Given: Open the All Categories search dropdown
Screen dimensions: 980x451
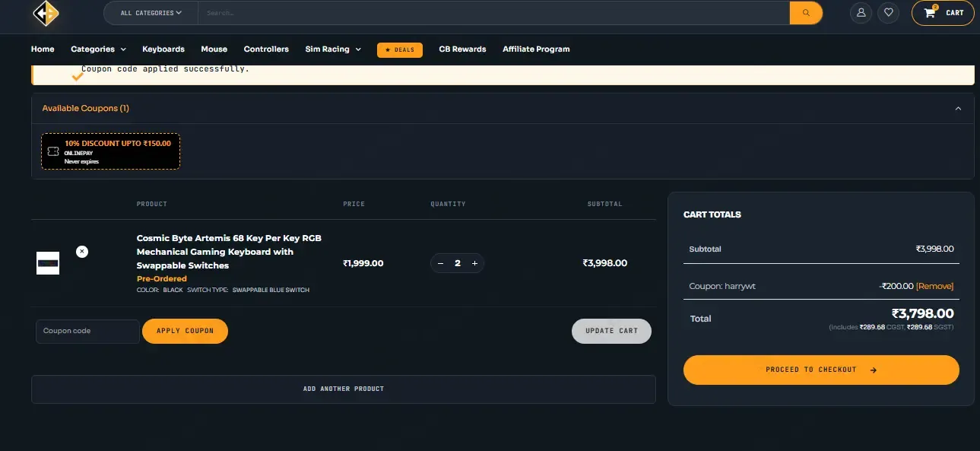Looking at the screenshot, I should 151,13.
